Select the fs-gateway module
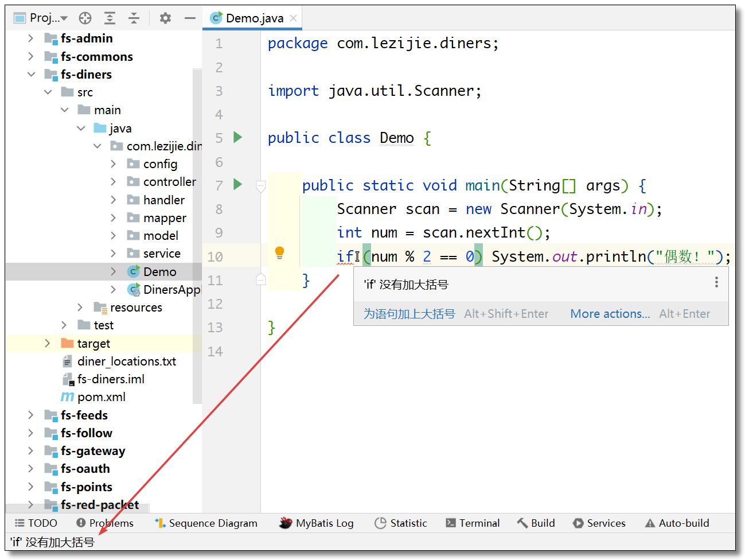 pyautogui.click(x=92, y=451)
